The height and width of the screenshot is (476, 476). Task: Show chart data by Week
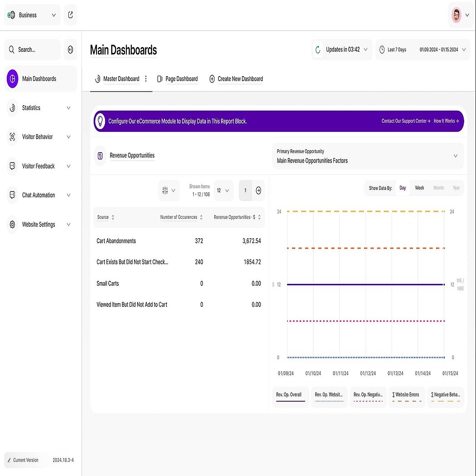419,188
